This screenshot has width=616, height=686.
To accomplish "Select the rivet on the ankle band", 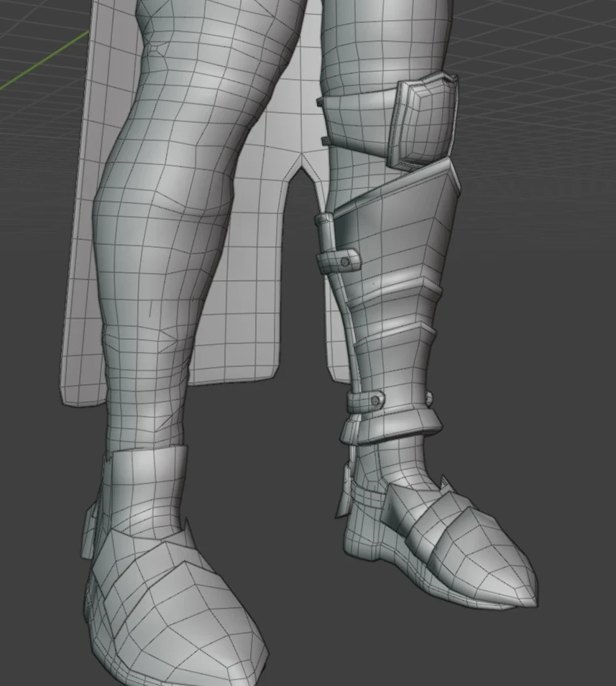I will [377, 399].
